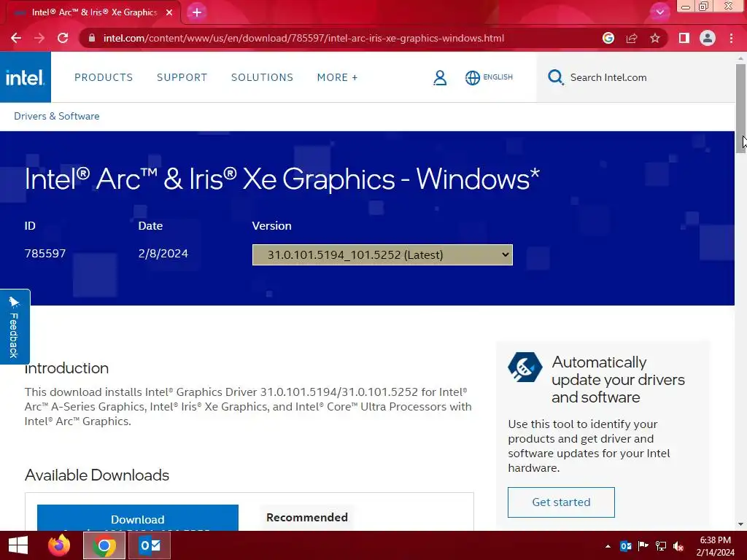Open the SOLUTIONS menu
Image resolution: width=747 pixels, height=560 pixels.
pos(262,77)
